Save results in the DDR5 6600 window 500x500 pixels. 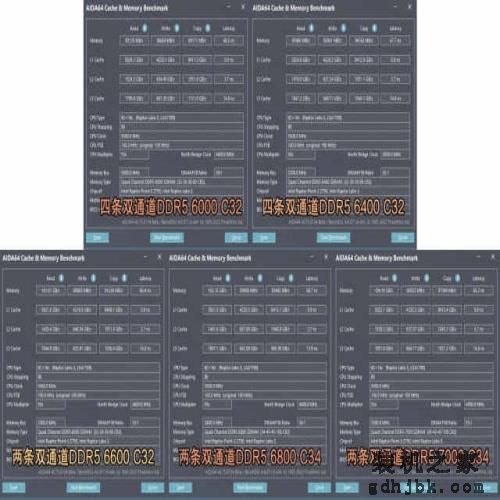(x=14, y=488)
